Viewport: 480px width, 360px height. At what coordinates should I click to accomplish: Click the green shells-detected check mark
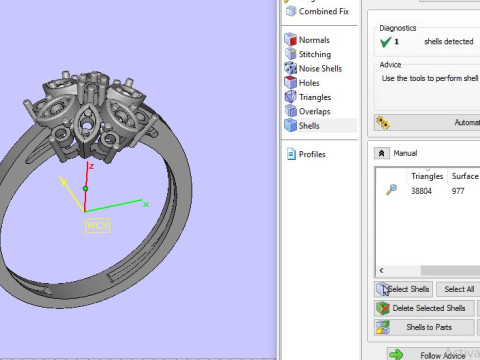(385, 42)
